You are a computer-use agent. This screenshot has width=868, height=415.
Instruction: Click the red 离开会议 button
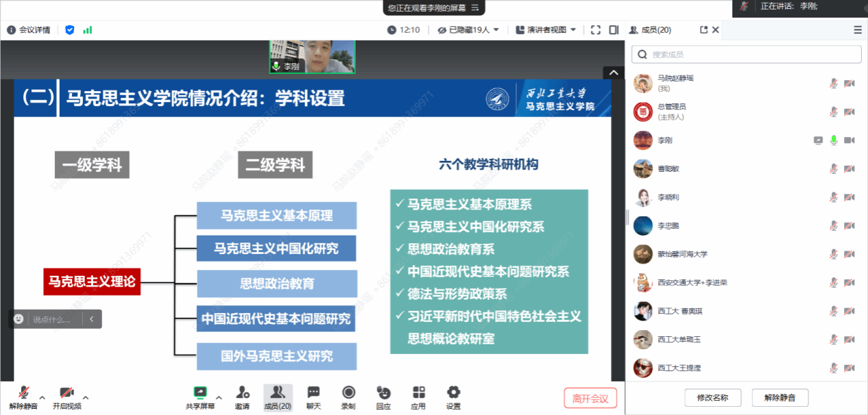(590, 398)
